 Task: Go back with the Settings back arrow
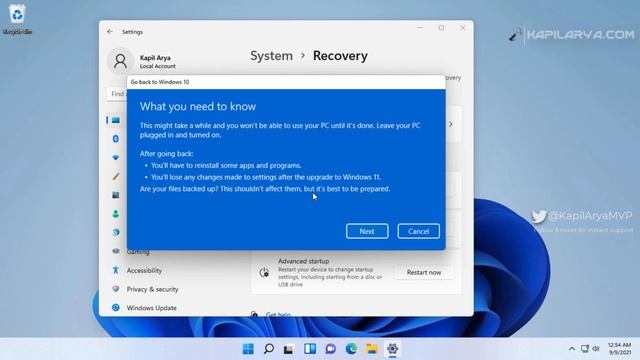(110, 31)
